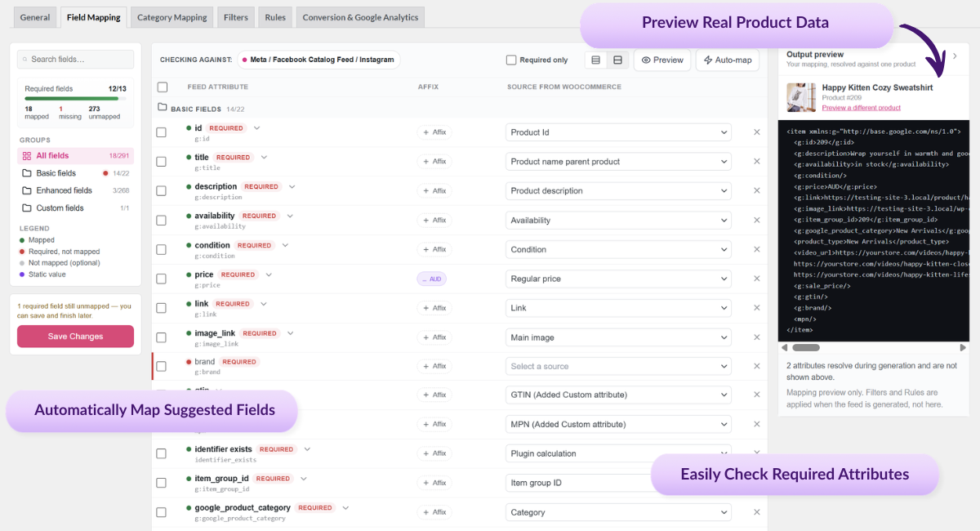
Task: Check the box for the brand row
Action: coord(162,366)
